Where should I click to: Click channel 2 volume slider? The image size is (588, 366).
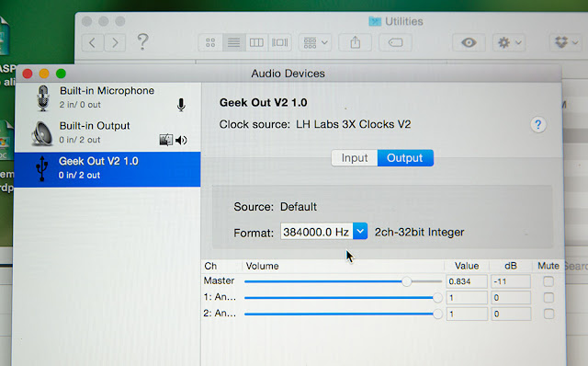(x=343, y=314)
